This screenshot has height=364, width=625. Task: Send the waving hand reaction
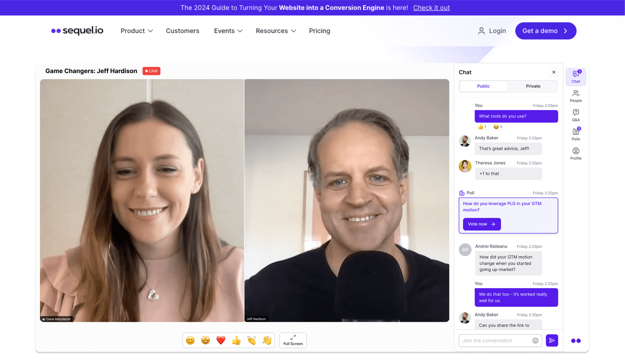(267, 340)
